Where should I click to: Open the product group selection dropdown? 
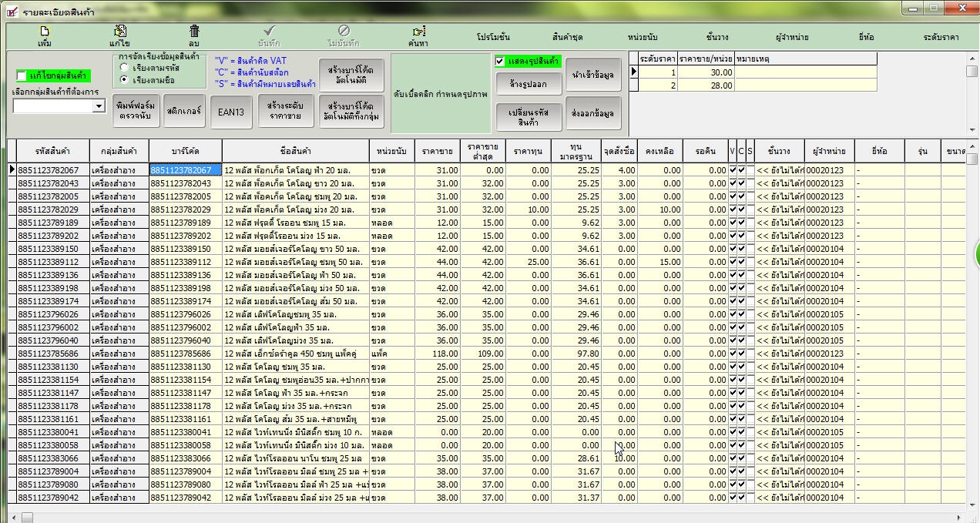[x=99, y=106]
